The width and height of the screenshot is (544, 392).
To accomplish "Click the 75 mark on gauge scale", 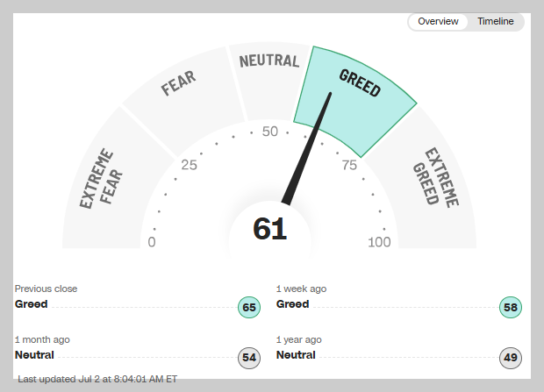I will coord(349,165).
